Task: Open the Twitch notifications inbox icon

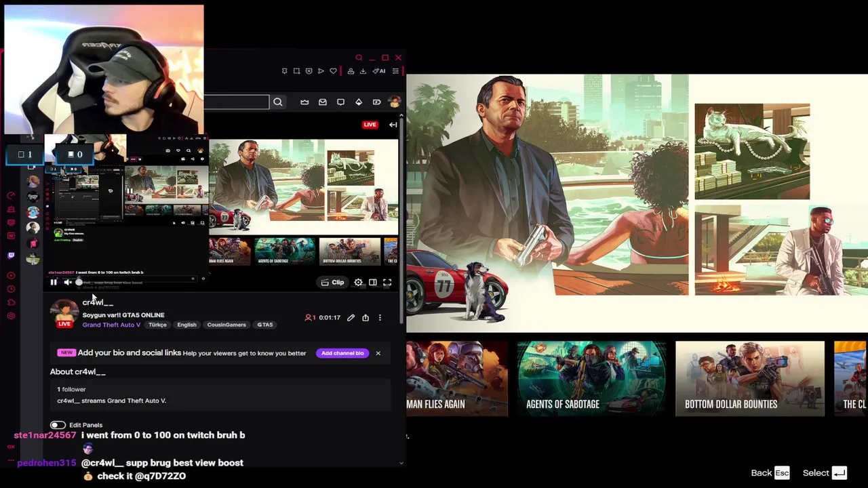Action: tap(323, 102)
